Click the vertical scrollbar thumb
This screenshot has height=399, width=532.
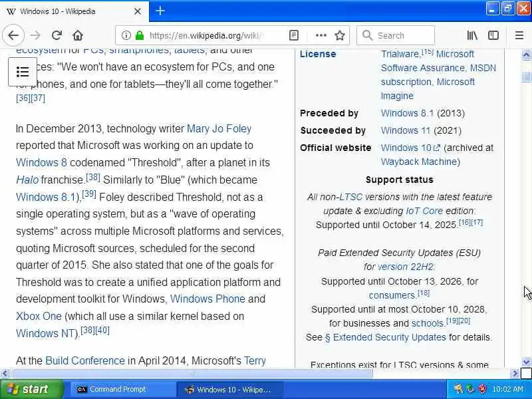coord(526,76)
